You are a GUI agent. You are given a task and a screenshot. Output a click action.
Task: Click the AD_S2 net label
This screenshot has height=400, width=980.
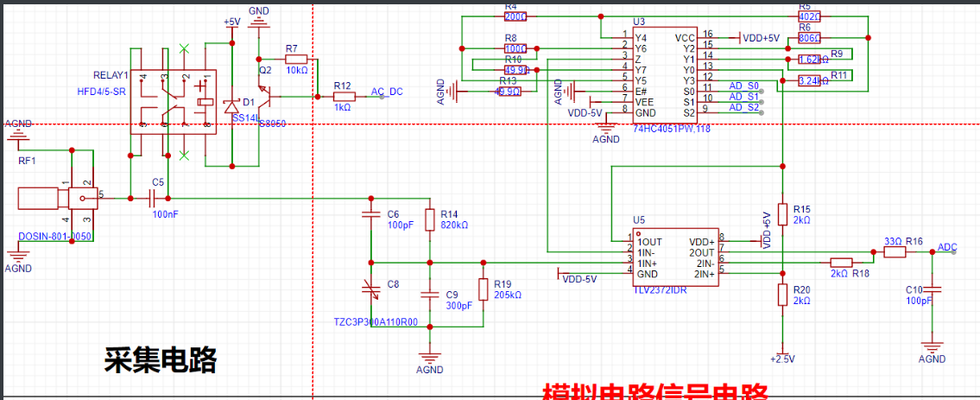743,107
